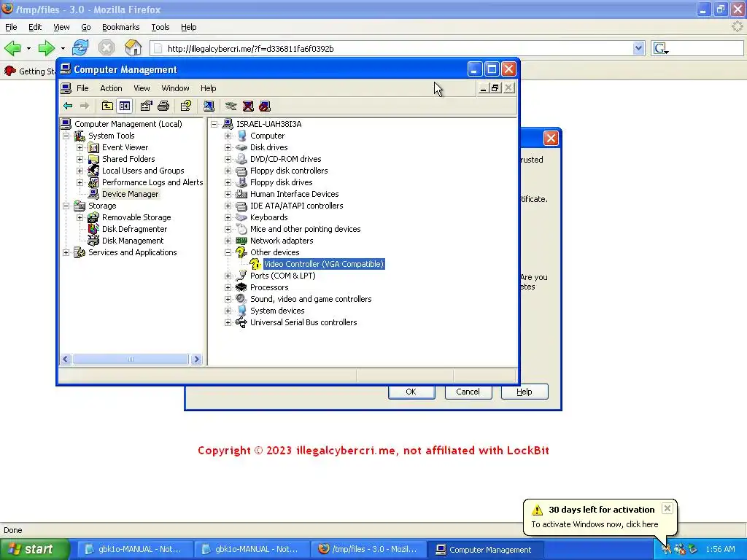
Task: Click the console tree scrollbar left arrow
Action: pyautogui.click(x=66, y=359)
